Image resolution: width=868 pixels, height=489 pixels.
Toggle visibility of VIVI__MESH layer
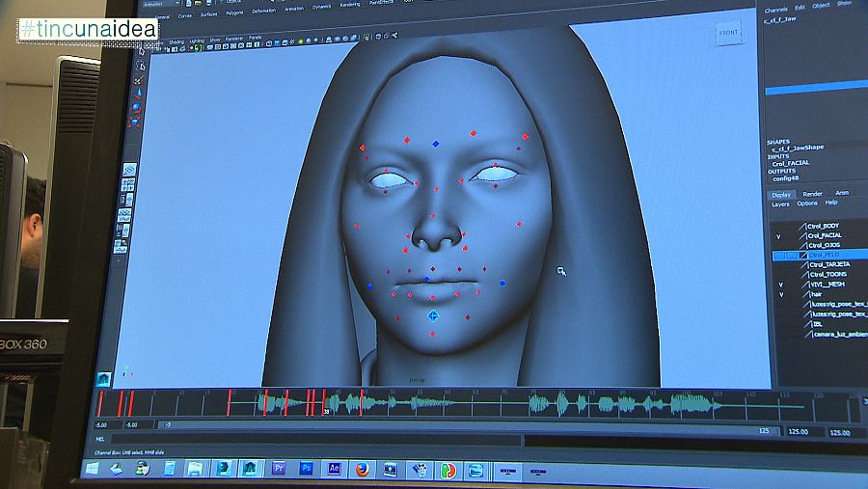click(x=779, y=285)
